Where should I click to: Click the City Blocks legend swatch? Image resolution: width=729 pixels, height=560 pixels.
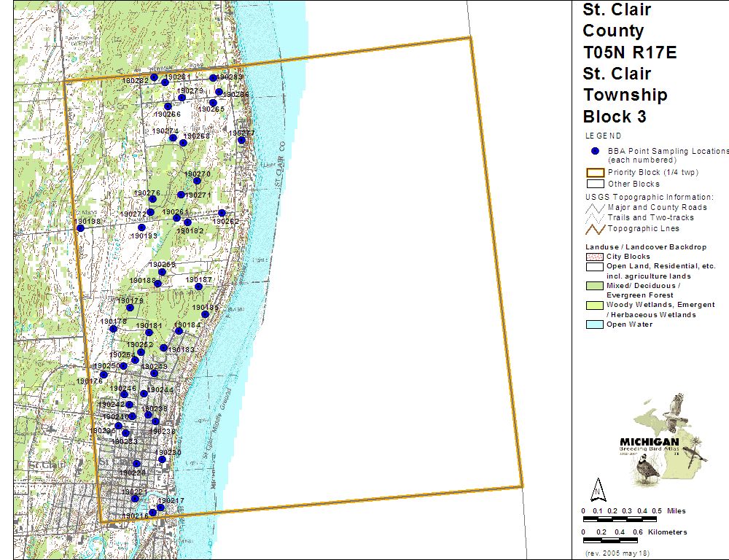click(x=594, y=257)
